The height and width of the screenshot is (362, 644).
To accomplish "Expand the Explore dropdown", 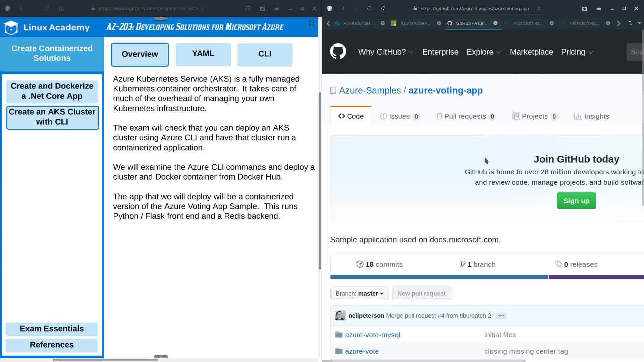I will click(484, 52).
